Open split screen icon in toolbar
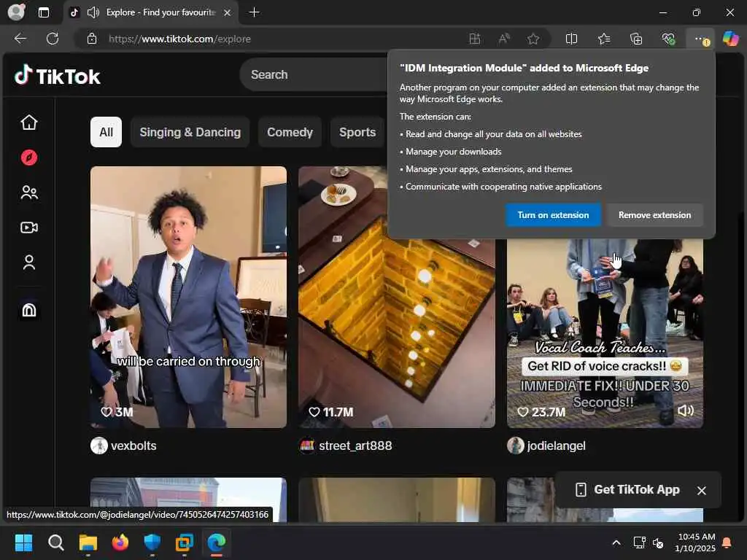The image size is (747, 560). (x=571, y=39)
